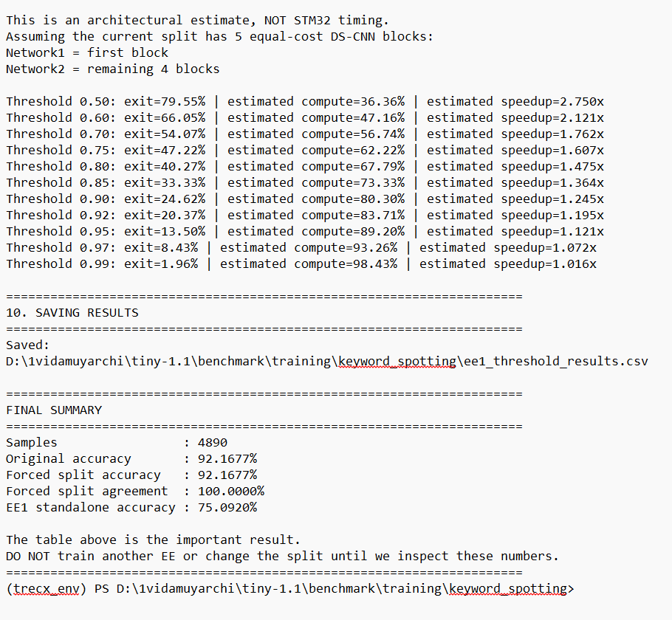Click the 'DO NOT train another EE' warning line
Screen dimensions: 672x620
tap(282, 557)
